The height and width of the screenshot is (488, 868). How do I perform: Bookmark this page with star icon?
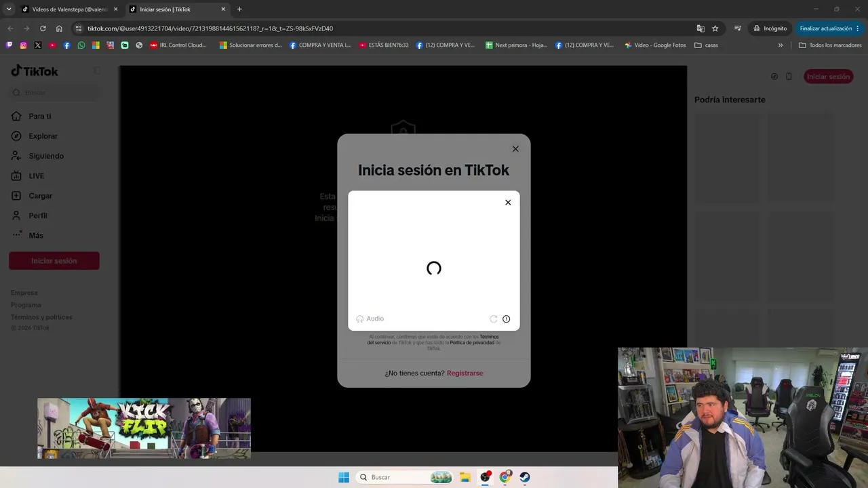tap(715, 28)
